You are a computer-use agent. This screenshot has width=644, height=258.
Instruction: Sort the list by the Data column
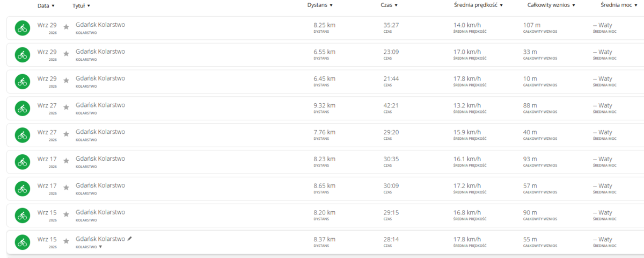click(x=46, y=5)
